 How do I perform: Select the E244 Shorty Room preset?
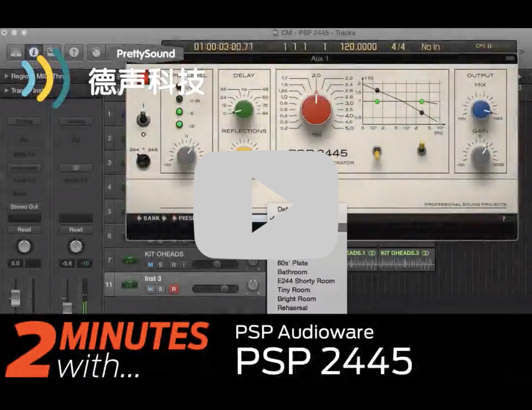tap(306, 281)
